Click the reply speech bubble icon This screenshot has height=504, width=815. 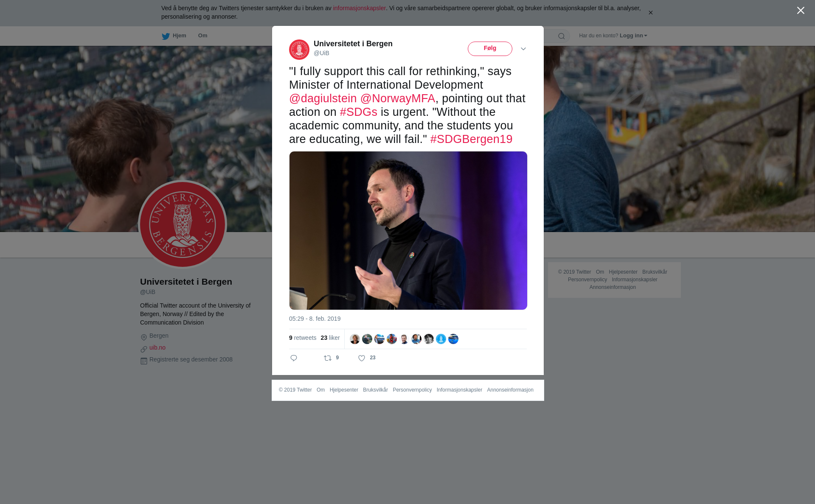tap(294, 358)
